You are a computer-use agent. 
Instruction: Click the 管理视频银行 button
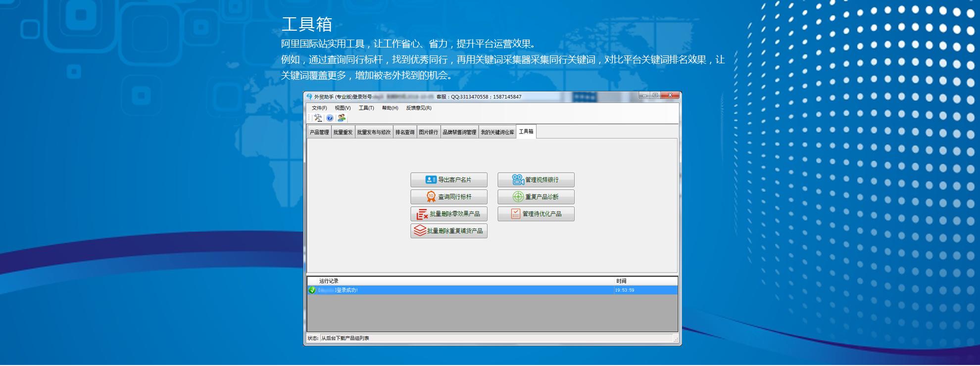point(536,180)
